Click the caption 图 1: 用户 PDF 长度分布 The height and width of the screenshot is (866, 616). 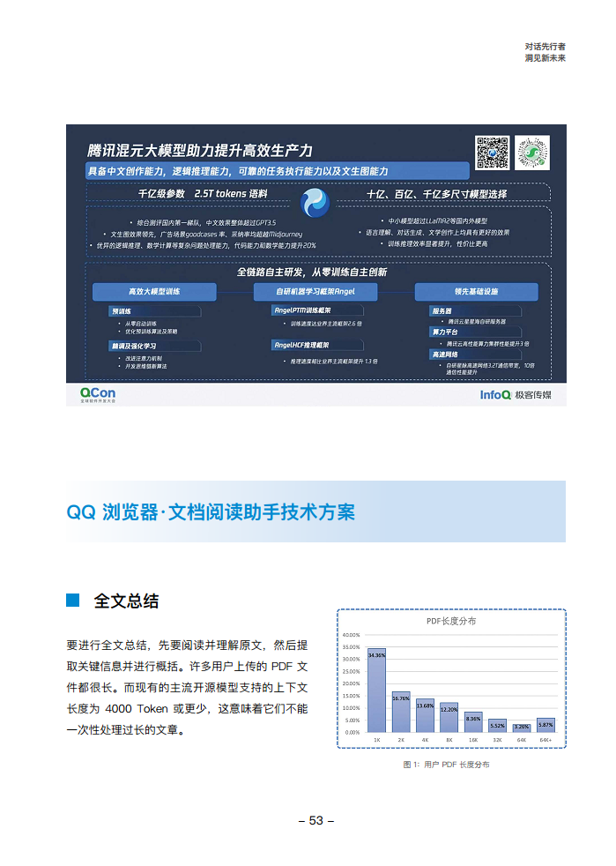(x=446, y=765)
